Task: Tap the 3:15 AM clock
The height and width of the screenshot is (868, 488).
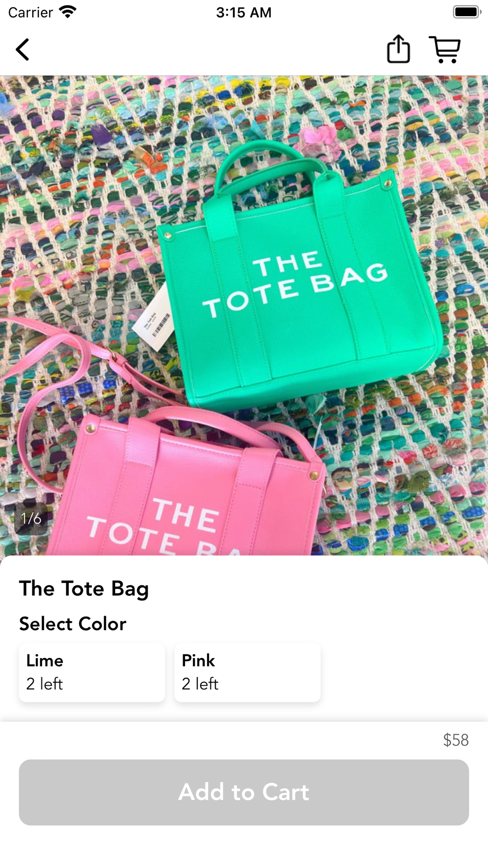Action: pos(244,12)
